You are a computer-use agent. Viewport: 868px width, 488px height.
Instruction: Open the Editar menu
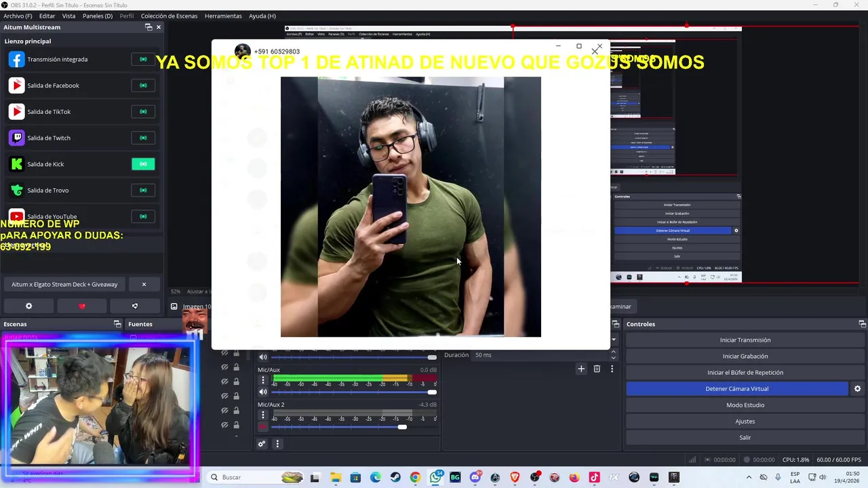tap(47, 16)
